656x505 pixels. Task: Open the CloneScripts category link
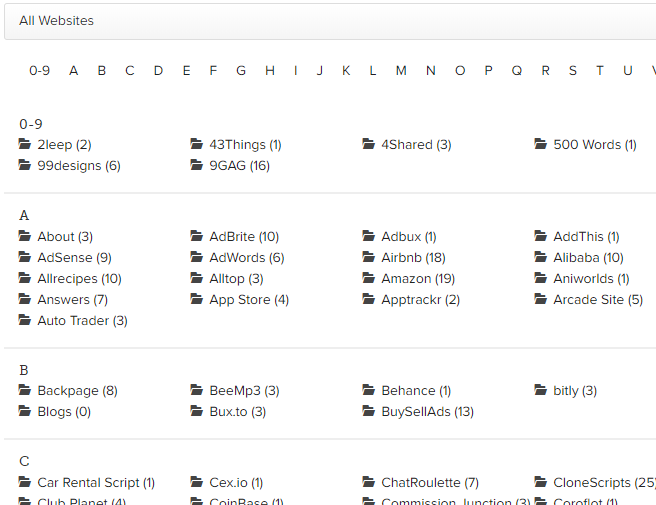(605, 483)
